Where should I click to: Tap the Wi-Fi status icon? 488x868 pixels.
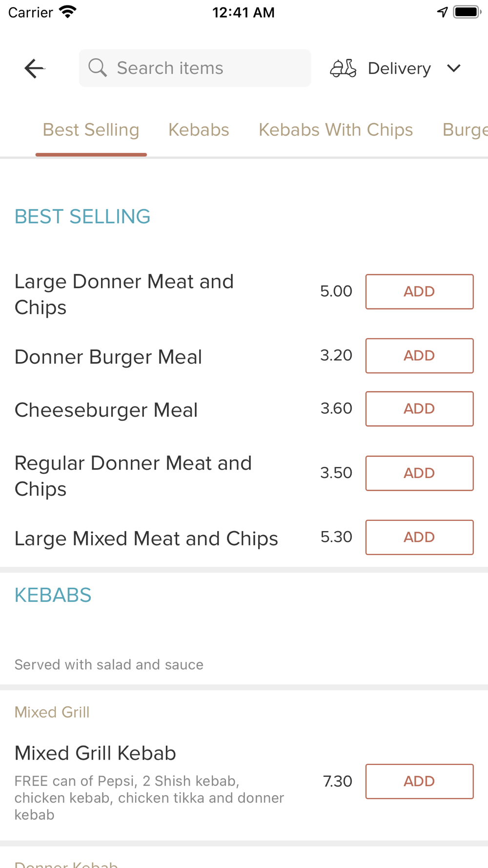point(67,12)
